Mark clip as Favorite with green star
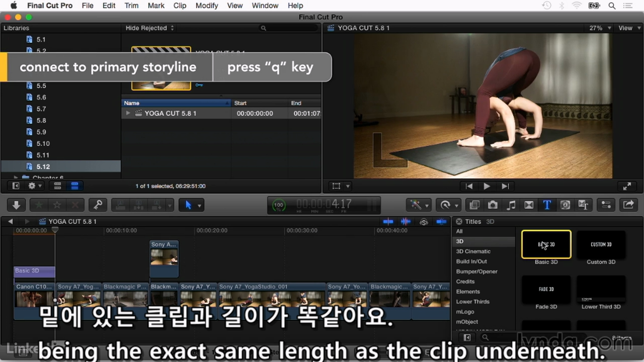This screenshot has height=362, width=644. (x=39, y=205)
